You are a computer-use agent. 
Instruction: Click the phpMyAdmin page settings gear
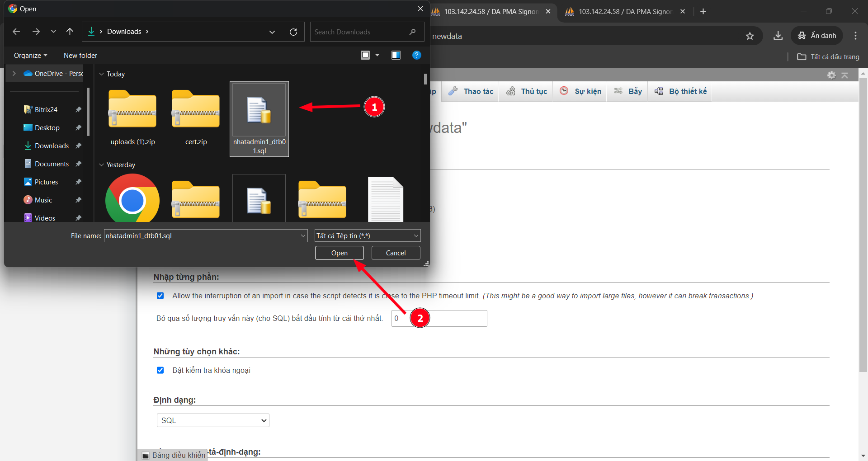tap(831, 75)
